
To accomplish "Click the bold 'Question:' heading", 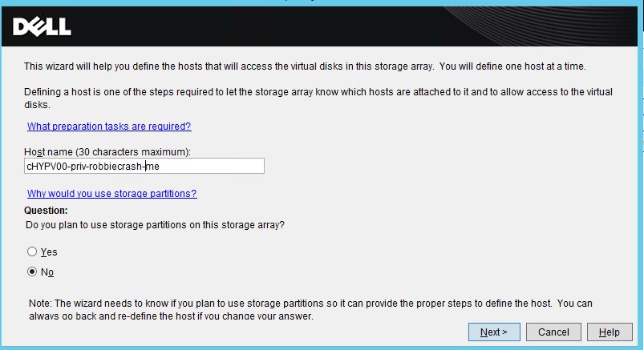I will [46, 211].
